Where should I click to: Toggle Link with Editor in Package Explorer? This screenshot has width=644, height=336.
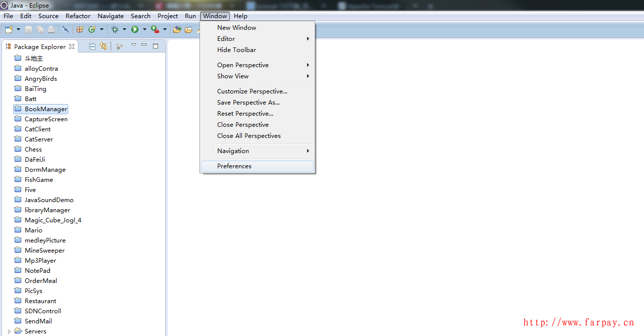(x=104, y=46)
